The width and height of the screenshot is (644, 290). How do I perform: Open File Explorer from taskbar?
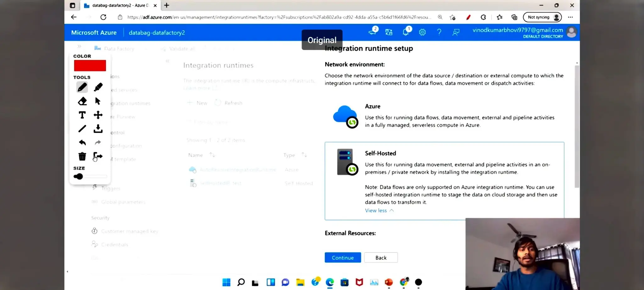point(300,282)
